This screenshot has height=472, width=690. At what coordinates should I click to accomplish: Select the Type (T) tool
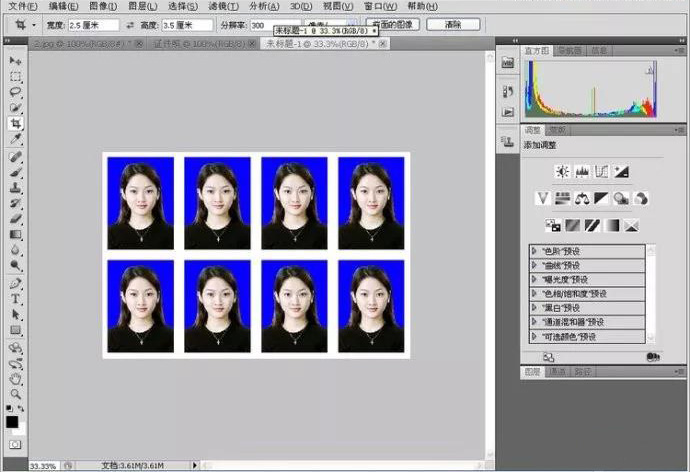tap(16, 298)
